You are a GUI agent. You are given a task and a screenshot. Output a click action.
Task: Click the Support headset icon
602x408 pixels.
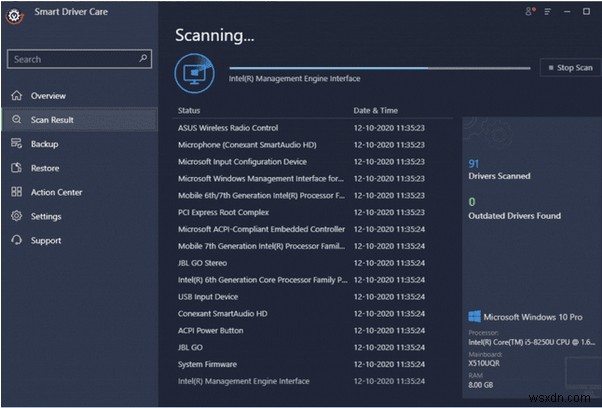click(x=17, y=240)
